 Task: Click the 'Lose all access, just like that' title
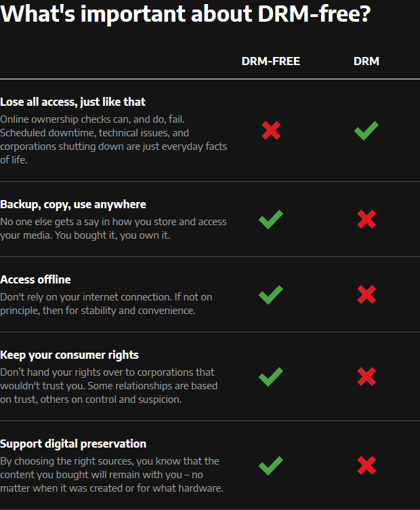point(72,102)
